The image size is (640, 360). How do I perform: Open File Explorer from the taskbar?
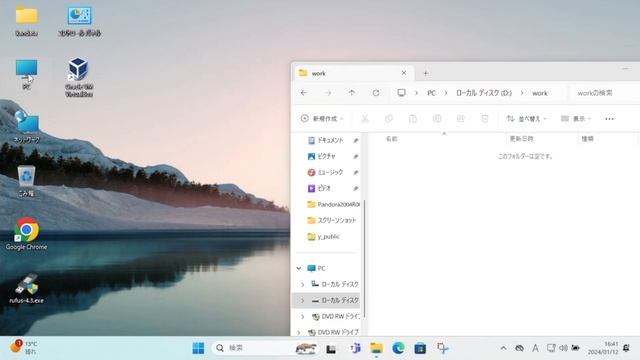(x=376, y=348)
